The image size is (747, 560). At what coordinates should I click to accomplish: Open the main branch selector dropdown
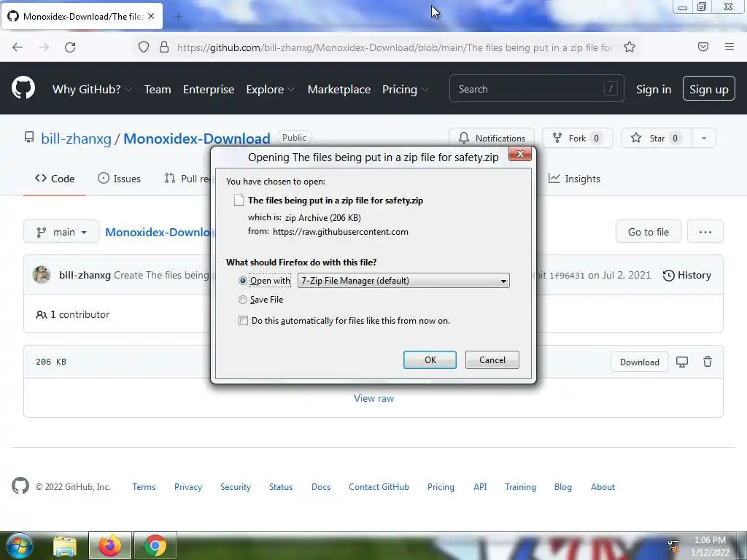[x=61, y=232]
